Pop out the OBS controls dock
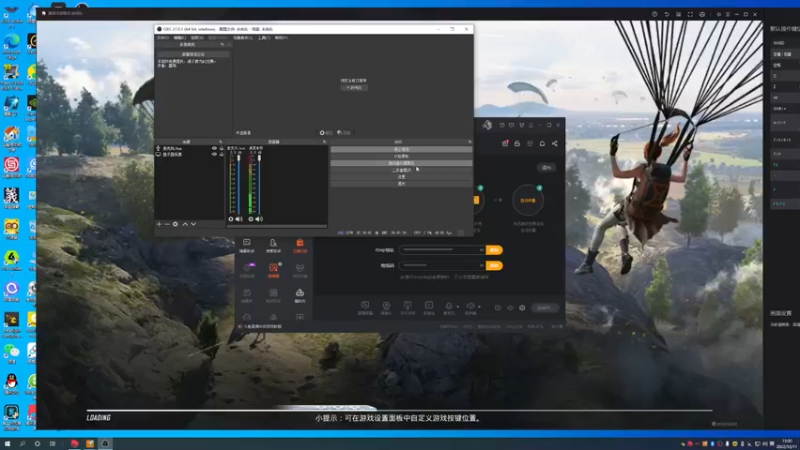This screenshot has width=800, height=450. (469, 142)
